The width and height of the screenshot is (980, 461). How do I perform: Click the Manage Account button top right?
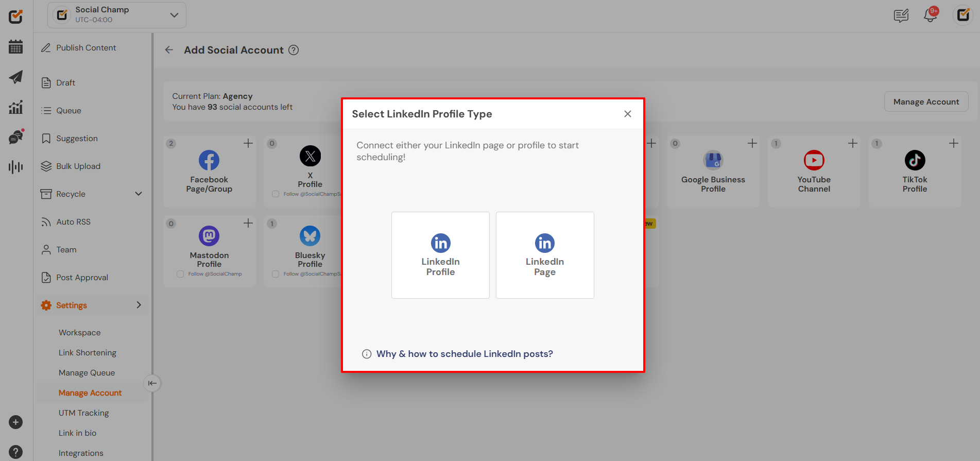point(926,101)
